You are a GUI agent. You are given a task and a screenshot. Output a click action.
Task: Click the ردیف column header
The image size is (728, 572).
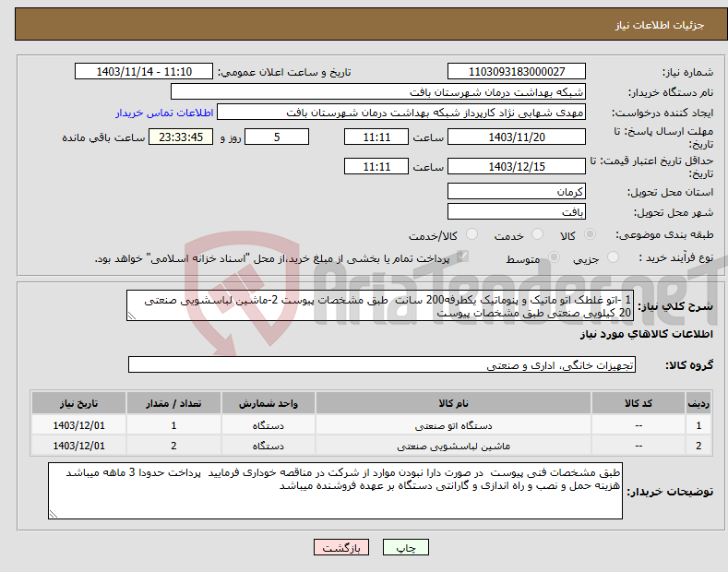698,403
